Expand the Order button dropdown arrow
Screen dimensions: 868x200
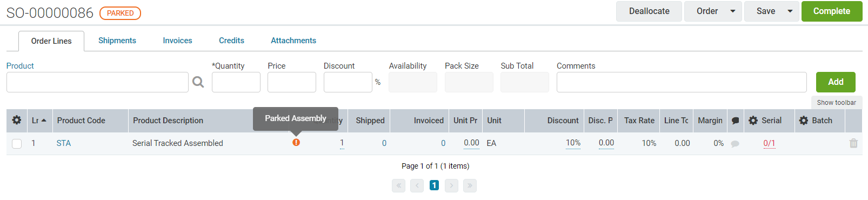click(733, 11)
